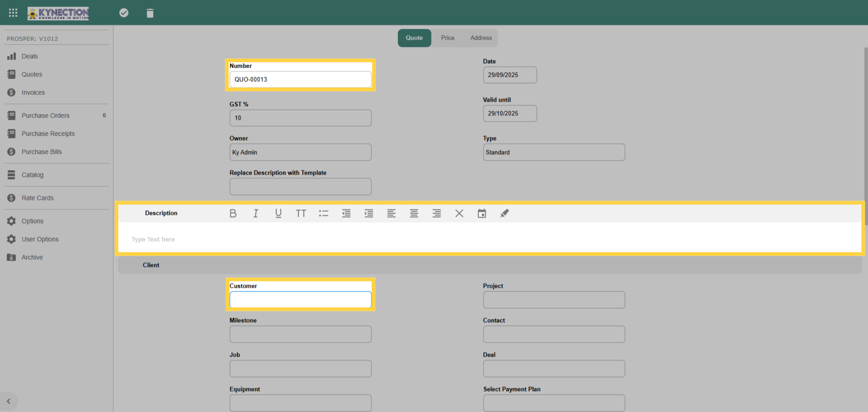868x412 pixels.
Task: Apply italic formatting to description
Action: [256, 213]
